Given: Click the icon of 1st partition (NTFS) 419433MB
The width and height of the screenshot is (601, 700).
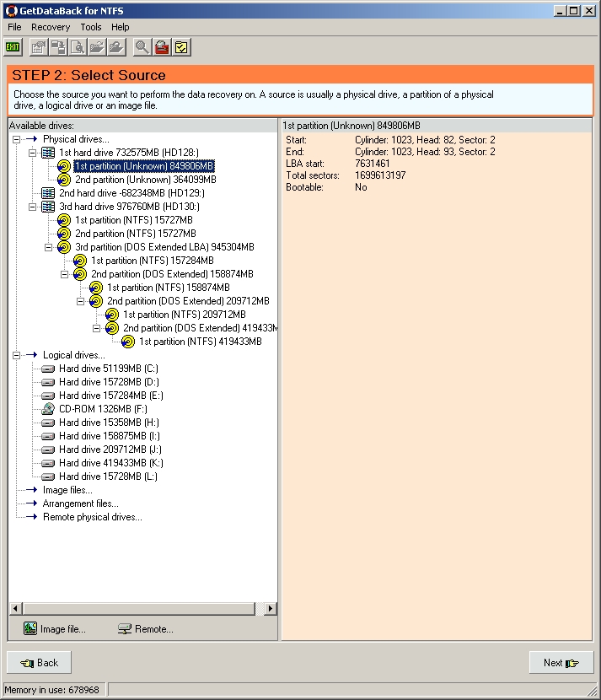Looking at the screenshot, I should click(x=128, y=342).
